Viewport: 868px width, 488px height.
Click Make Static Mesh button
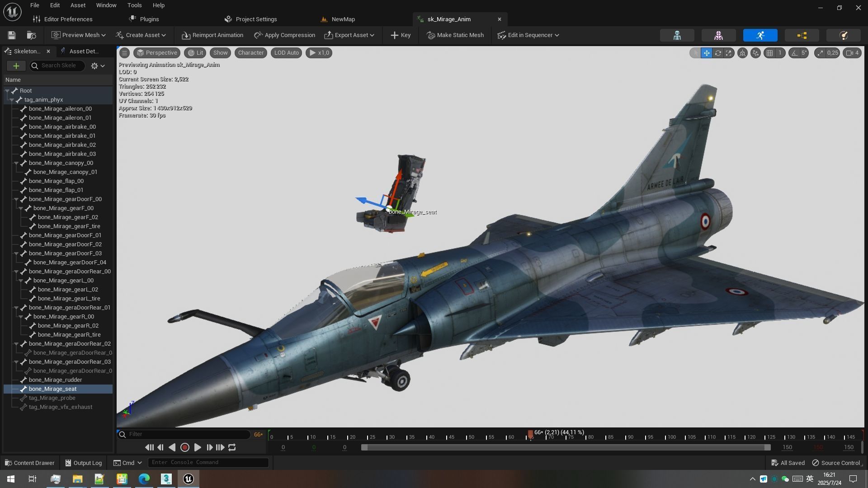455,35
